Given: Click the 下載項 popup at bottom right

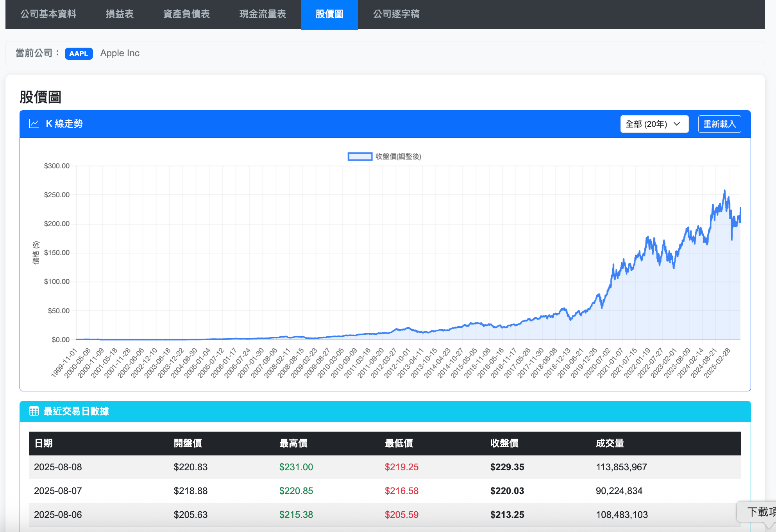Looking at the screenshot, I should [x=760, y=512].
